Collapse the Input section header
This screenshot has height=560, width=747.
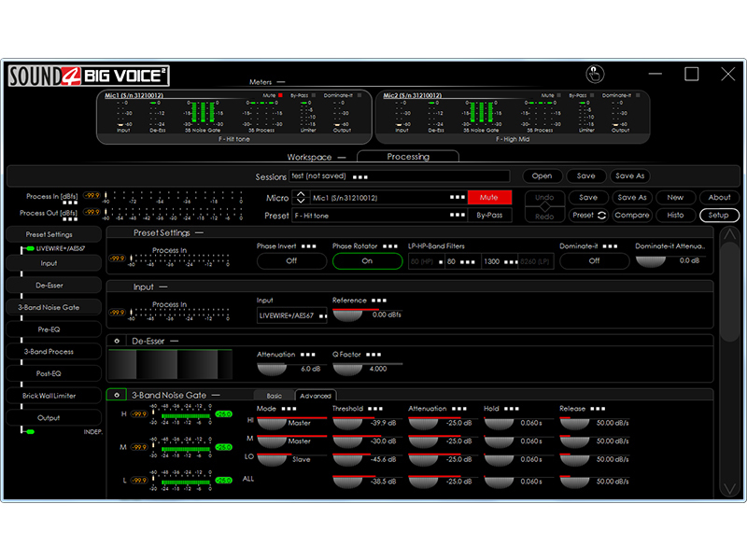tap(162, 287)
